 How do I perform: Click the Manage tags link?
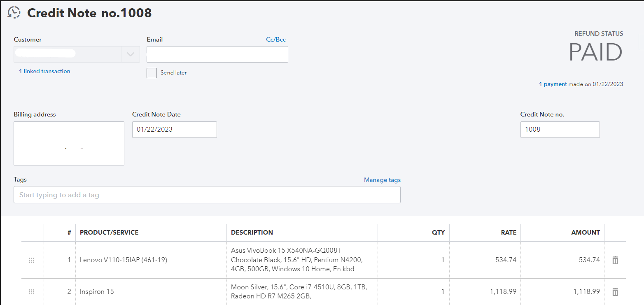point(382,180)
